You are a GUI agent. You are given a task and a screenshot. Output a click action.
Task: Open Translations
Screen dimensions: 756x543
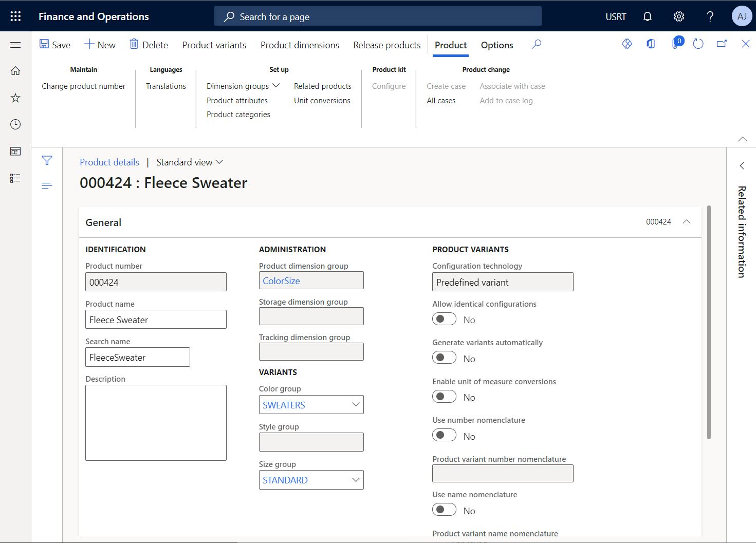[166, 86]
